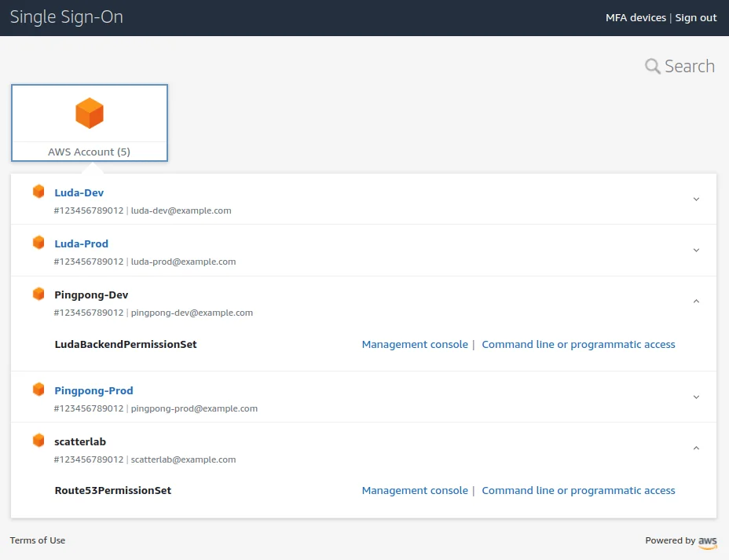Sign out from the header
Viewport: 729px width, 560px height.
click(x=696, y=18)
